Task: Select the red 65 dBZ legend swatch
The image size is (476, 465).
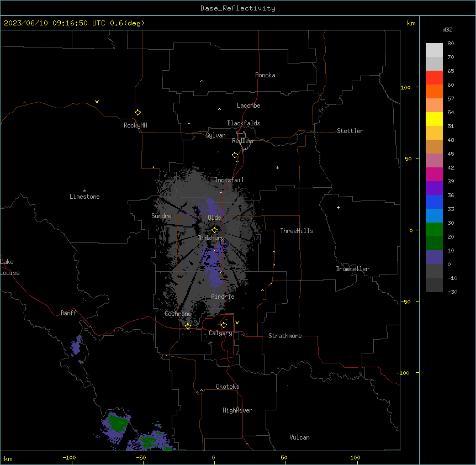Action: [x=434, y=78]
